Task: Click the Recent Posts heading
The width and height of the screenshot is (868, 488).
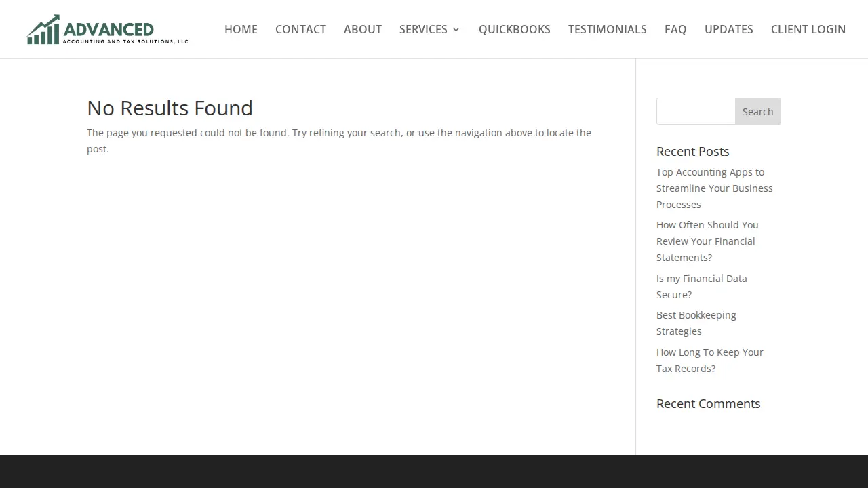Action: tap(693, 151)
